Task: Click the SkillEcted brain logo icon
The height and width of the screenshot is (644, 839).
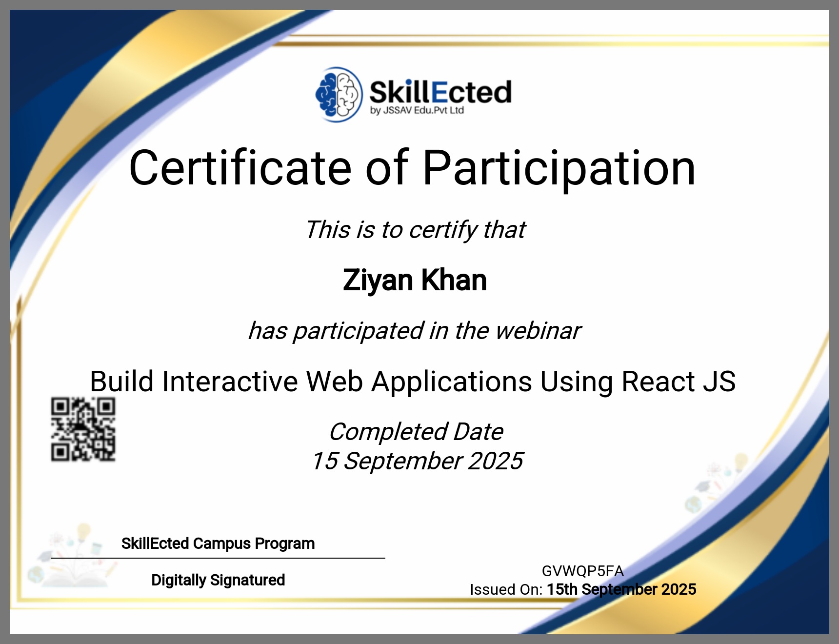Action: pyautogui.click(x=339, y=95)
